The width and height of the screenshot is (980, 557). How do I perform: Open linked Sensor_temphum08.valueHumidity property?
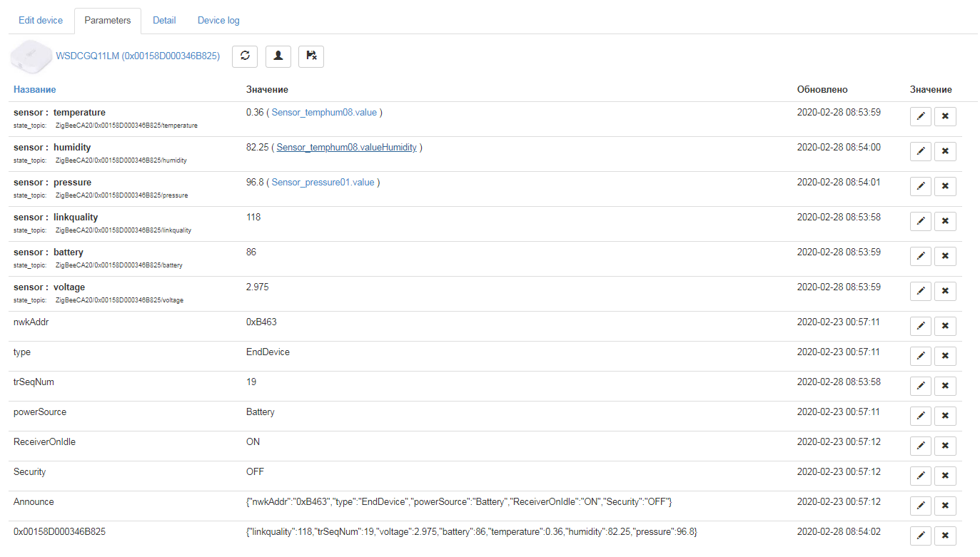coord(346,148)
